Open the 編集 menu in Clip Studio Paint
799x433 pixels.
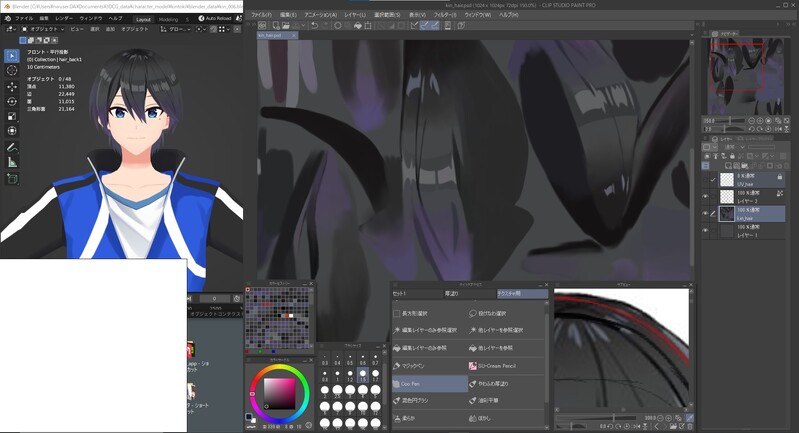point(288,15)
